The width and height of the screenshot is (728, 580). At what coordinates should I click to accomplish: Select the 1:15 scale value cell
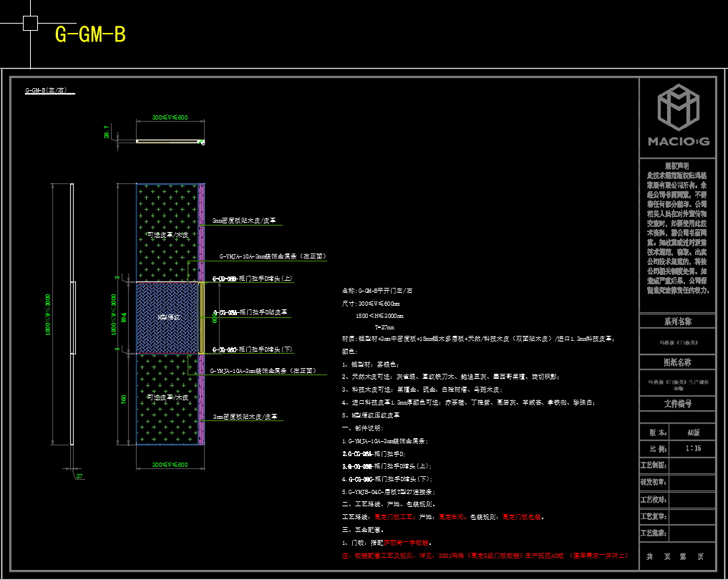(693, 448)
